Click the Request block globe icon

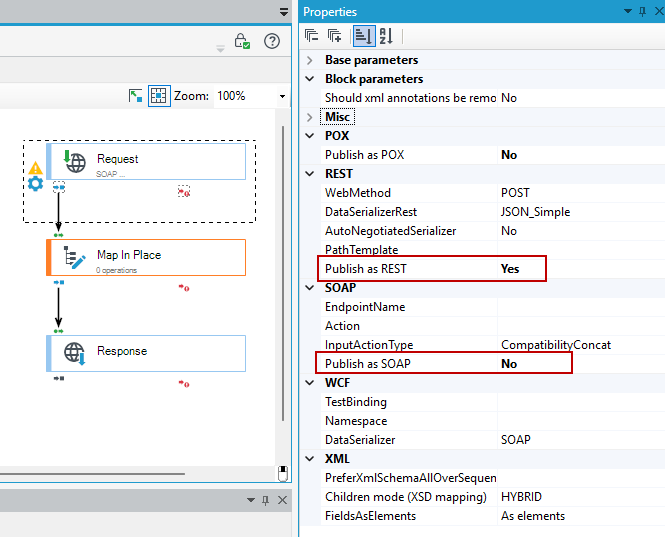point(75,162)
